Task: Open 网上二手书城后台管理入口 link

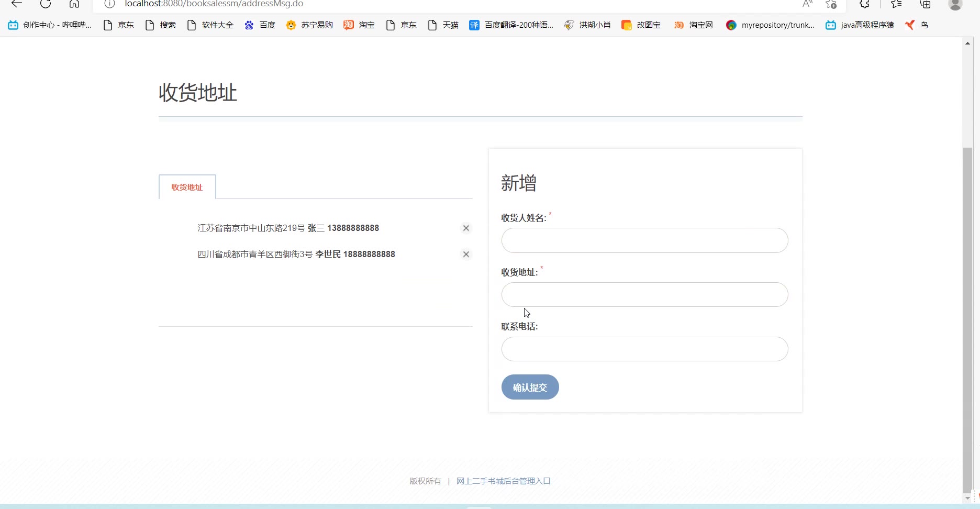Action: 504,481
